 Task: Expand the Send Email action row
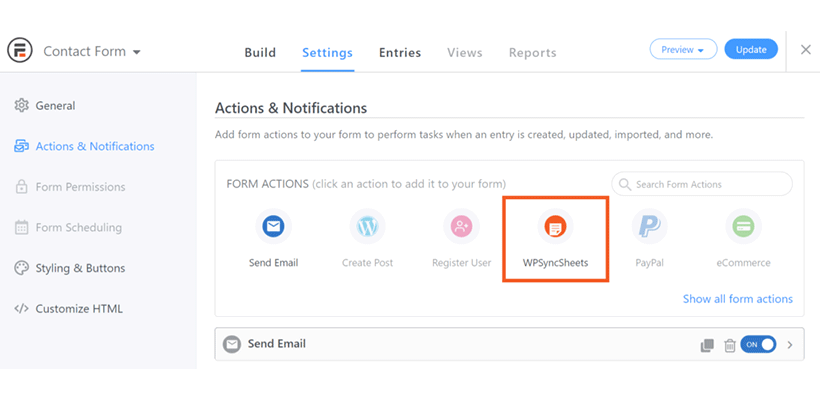[x=790, y=345]
